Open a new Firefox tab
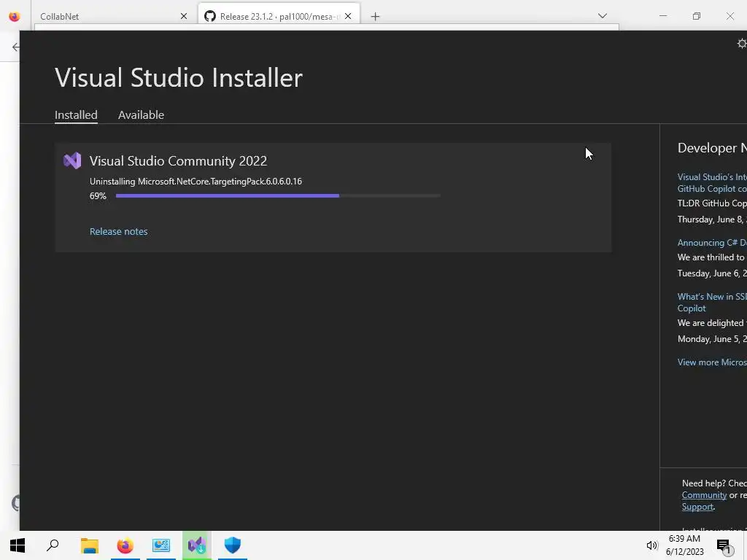This screenshot has width=747, height=560. (x=376, y=17)
